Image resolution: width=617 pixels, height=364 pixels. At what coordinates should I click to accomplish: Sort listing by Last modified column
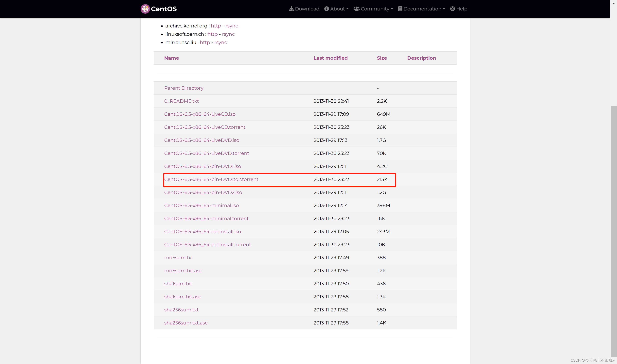pos(330,58)
